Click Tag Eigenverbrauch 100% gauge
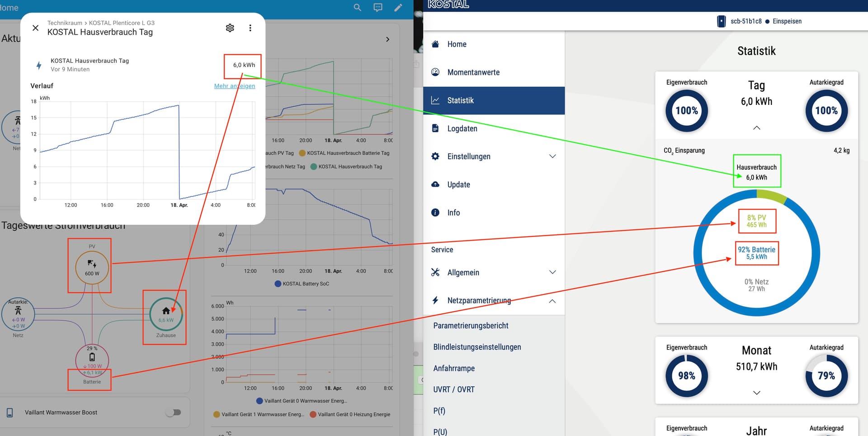This screenshot has width=868, height=436. pyautogui.click(x=687, y=111)
